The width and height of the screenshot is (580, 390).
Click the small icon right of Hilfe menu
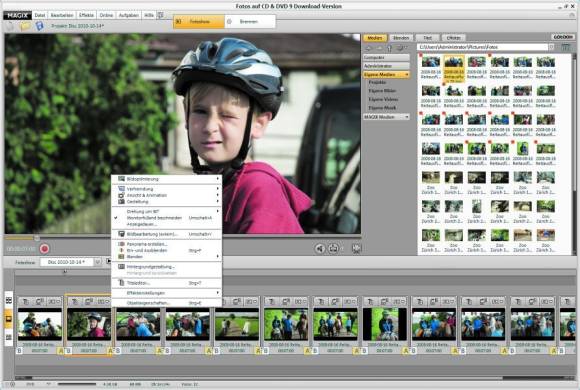161,15
